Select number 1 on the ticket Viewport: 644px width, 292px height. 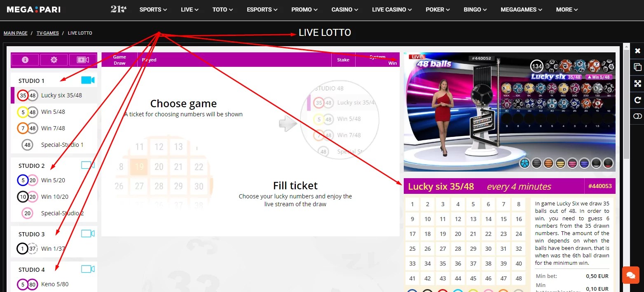point(412,204)
